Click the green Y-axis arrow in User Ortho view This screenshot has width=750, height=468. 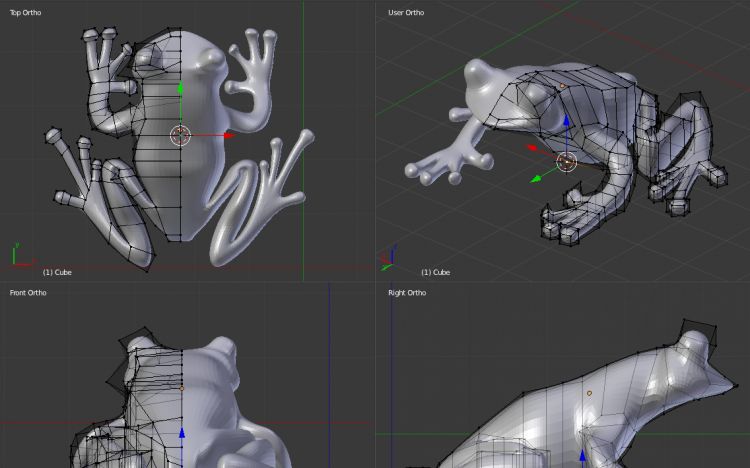point(536,179)
